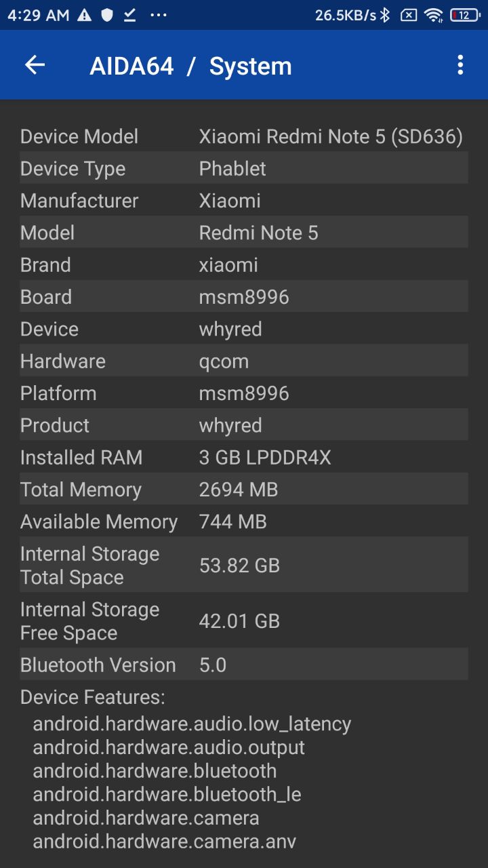Viewport: 488px width, 868px height.
Task: Select the Installed RAM row
Action: (x=244, y=457)
